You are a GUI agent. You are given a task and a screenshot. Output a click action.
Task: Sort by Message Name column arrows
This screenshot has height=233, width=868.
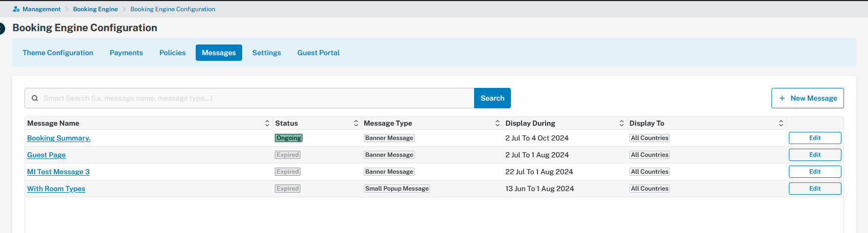[x=267, y=123]
